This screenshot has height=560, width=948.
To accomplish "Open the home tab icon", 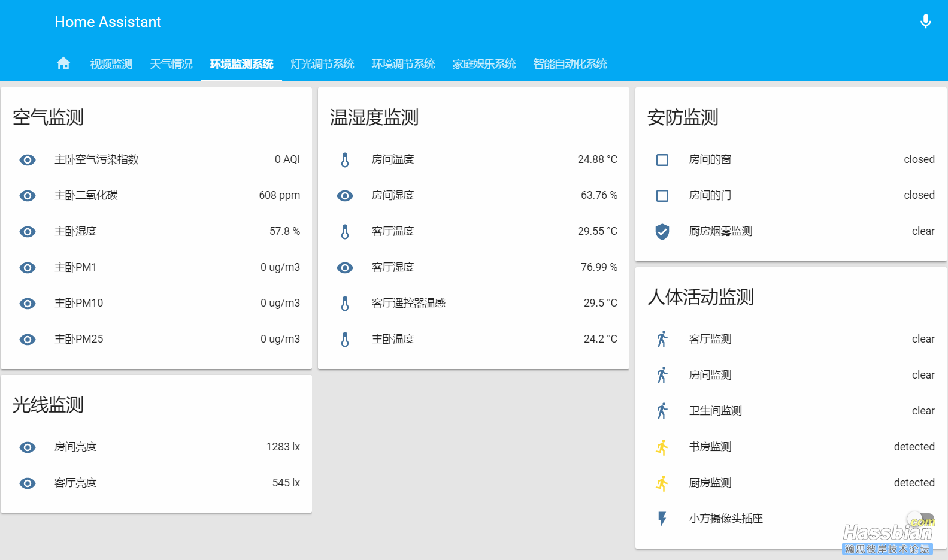I will pos(63,63).
